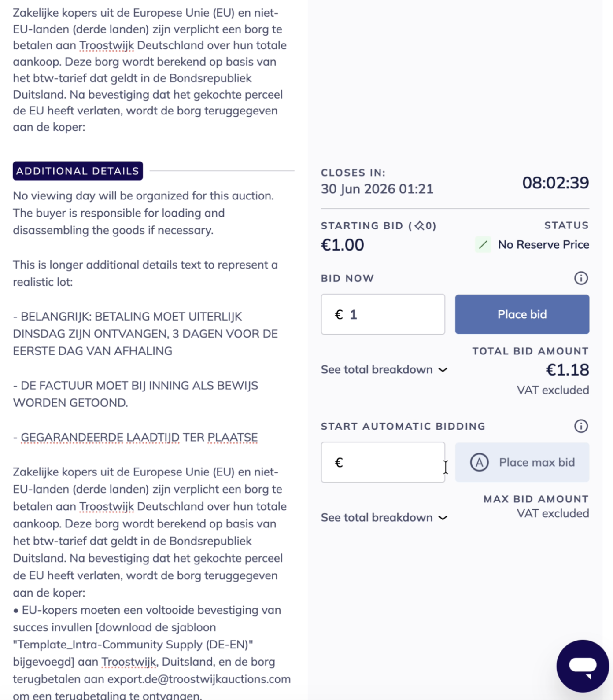Click the euro symbol in BID NOW field
Image resolution: width=613 pixels, height=700 pixels.
[339, 314]
